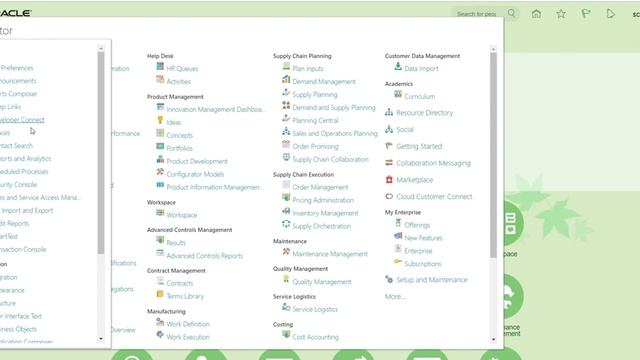
Task: Click the left panel scrollbar up arrow
Action: pyautogui.click(x=101, y=49)
